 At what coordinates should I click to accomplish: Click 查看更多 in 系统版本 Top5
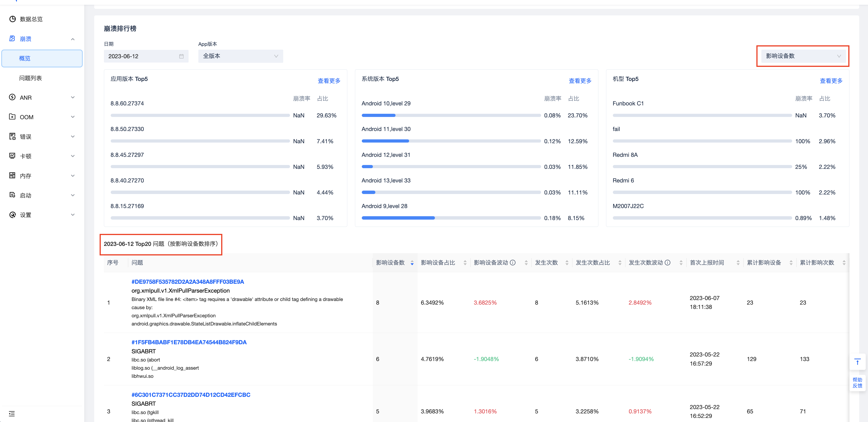(x=580, y=81)
